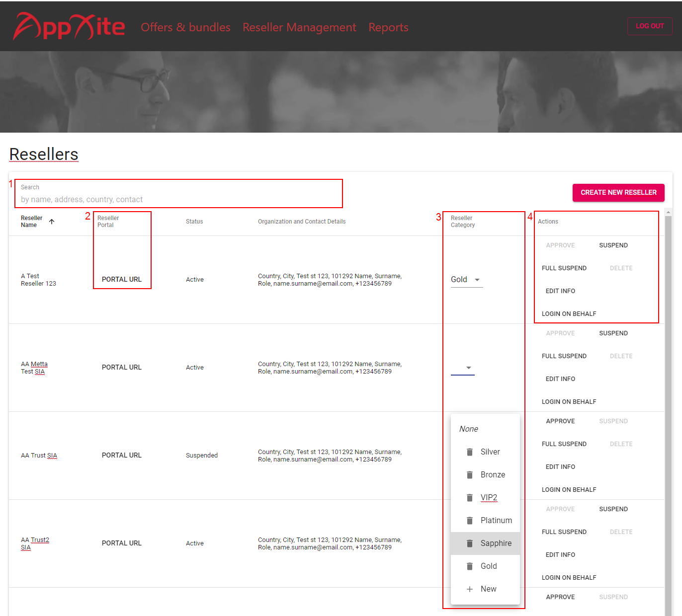
Task: Delete the VIP2 reseller category
Action: pos(470,497)
